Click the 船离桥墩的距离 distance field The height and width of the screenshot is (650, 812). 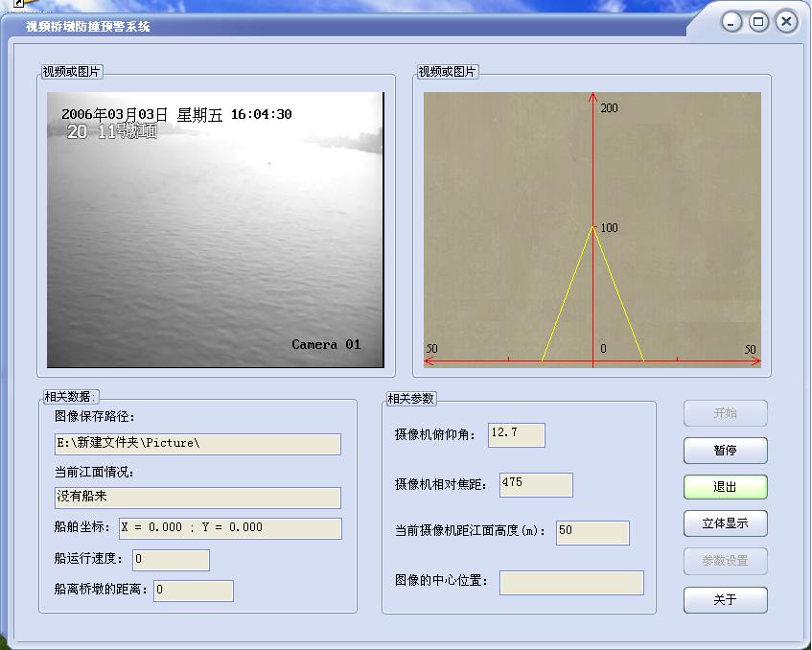(x=193, y=591)
